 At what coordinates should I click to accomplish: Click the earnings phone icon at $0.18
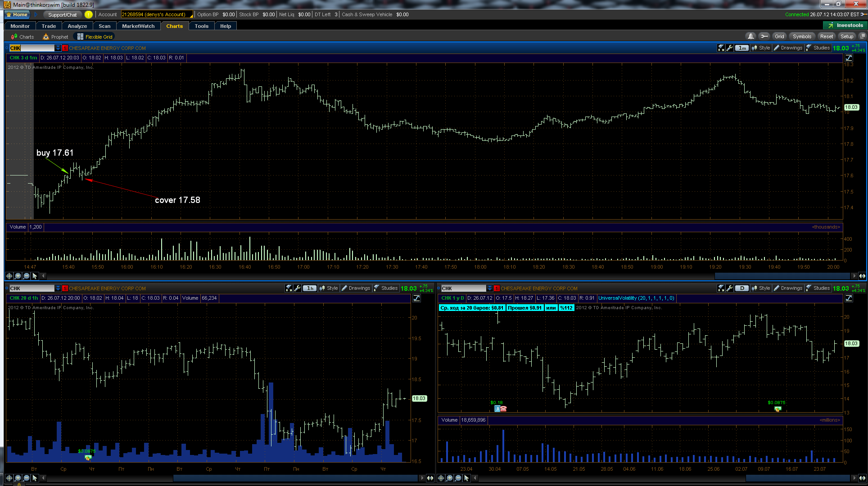(503, 409)
